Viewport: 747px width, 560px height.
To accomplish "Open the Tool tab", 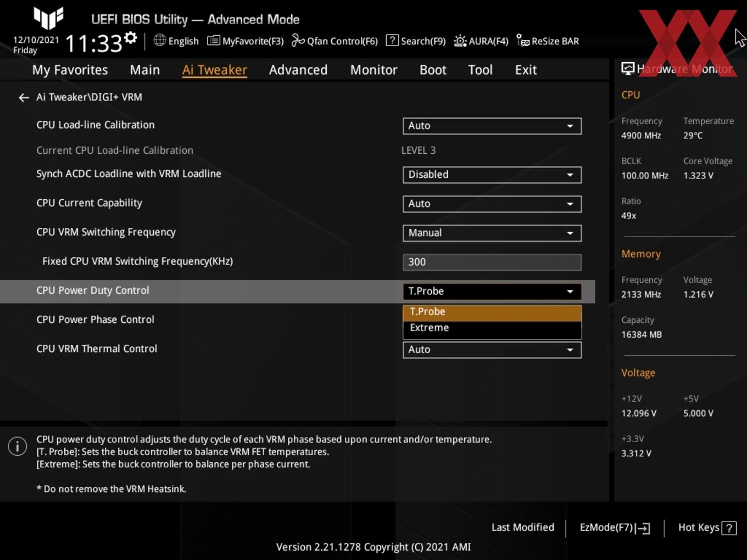I will (x=480, y=70).
